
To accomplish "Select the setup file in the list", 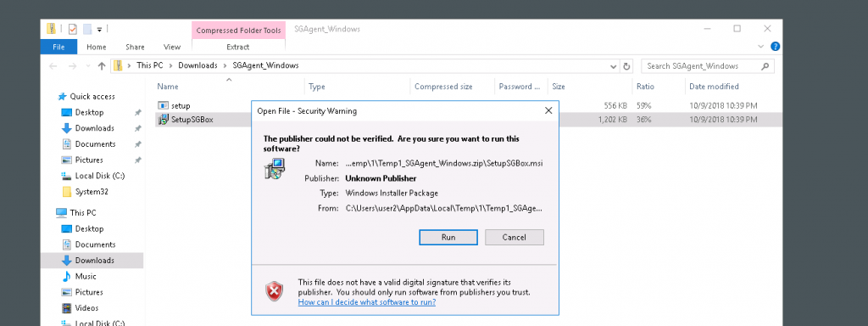I will pyautogui.click(x=181, y=105).
